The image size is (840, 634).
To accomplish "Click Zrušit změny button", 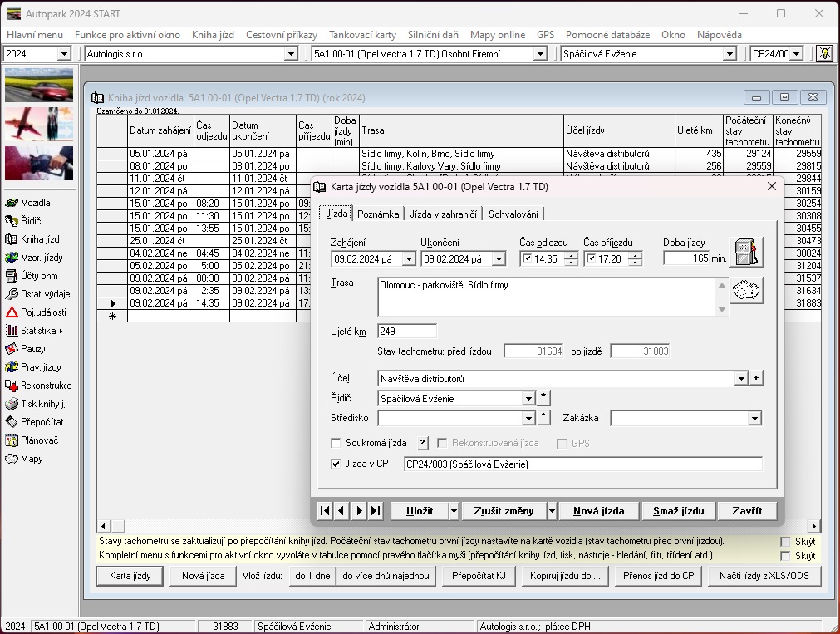I will (504, 511).
